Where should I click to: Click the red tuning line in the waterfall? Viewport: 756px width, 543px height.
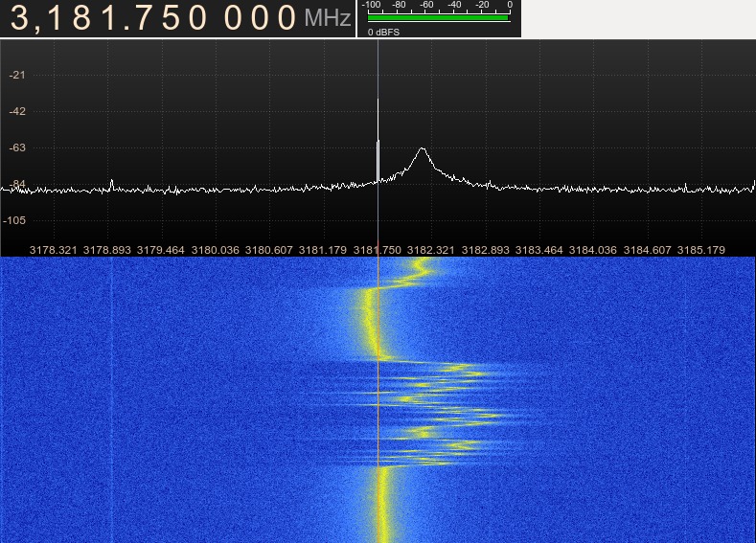[x=378, y=400]
